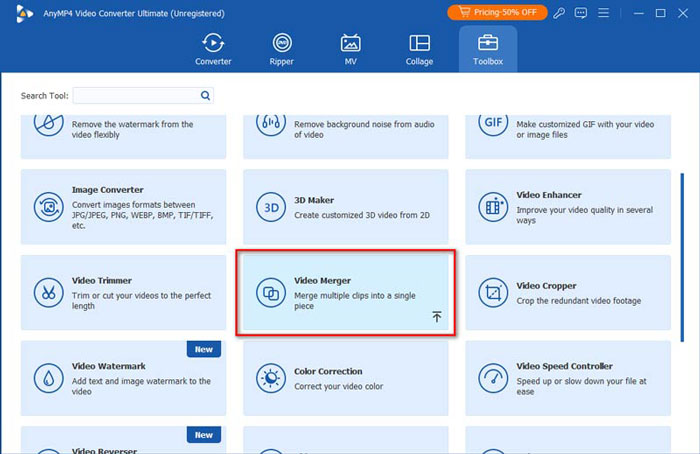Open the Video Watermark title

tap(108, 366)
